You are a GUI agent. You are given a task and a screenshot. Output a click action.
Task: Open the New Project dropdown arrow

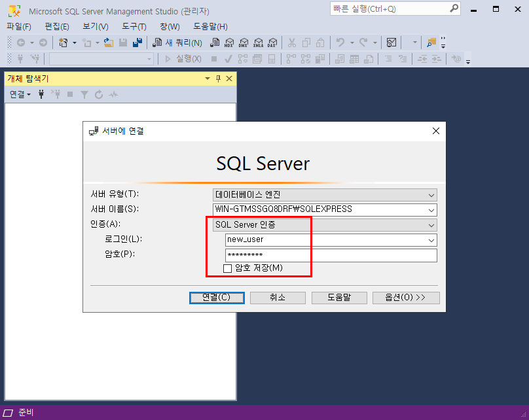point(75,43)
